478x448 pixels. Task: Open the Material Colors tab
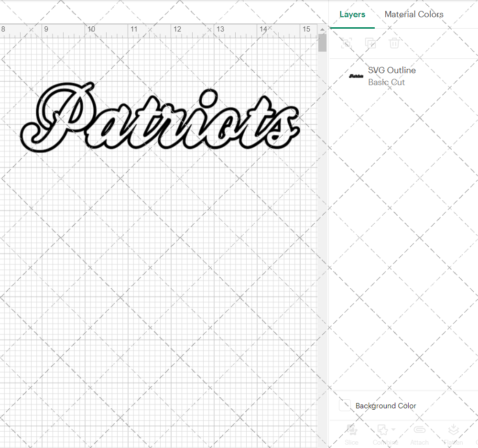413,14
